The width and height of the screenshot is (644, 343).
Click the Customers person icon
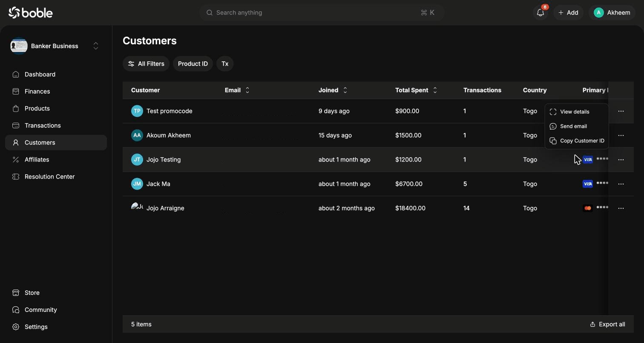16,142
